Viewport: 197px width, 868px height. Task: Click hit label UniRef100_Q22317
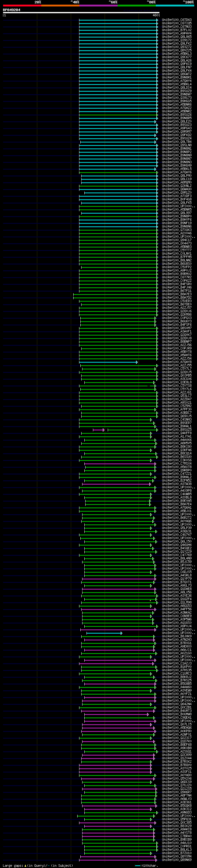point(177,738)
